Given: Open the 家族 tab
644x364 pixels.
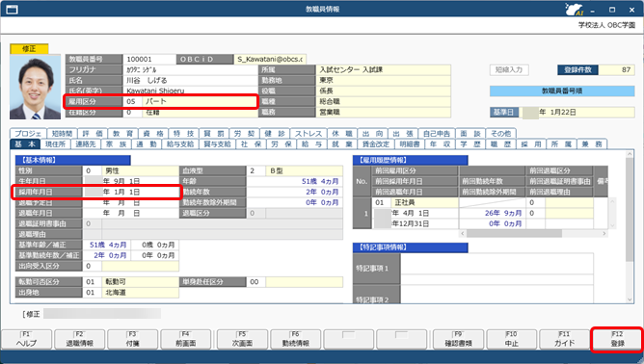Looking at the screenshot, I should (x=117, y=144).
